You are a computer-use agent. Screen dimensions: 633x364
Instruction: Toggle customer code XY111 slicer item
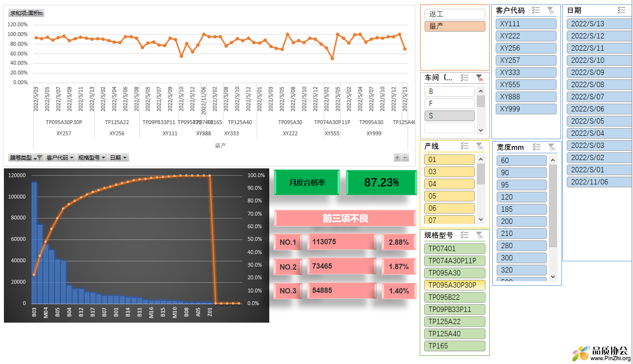tap(526, 24)
